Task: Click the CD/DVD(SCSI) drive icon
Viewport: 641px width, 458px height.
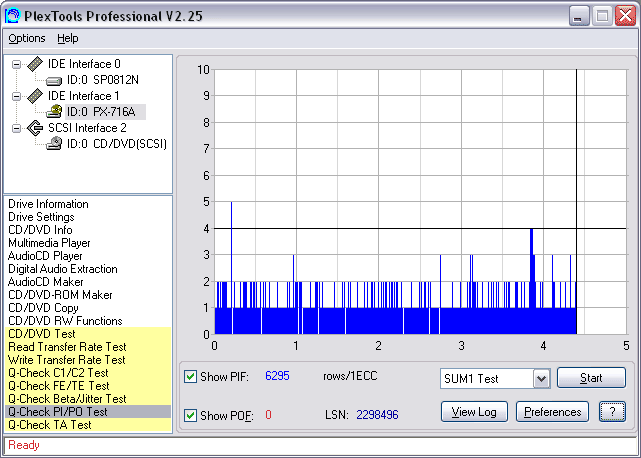Action: (54, 144)
